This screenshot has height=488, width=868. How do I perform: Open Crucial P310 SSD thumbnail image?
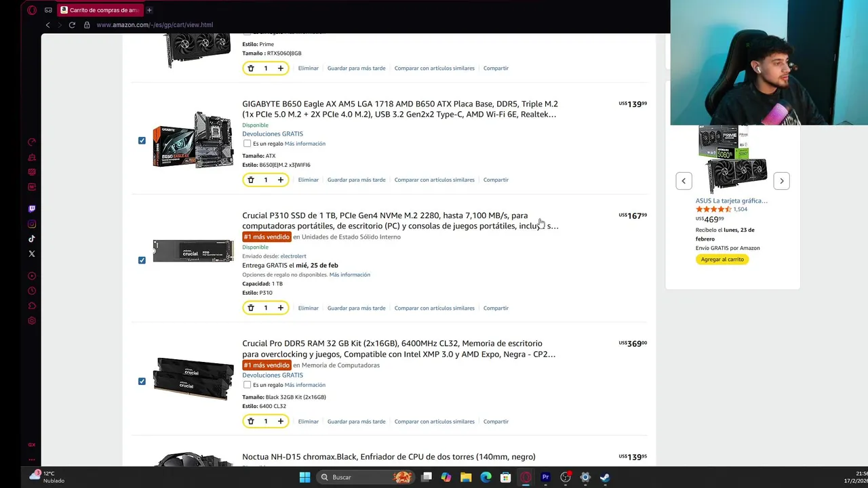pyautogui.click(x=193, y=251)
